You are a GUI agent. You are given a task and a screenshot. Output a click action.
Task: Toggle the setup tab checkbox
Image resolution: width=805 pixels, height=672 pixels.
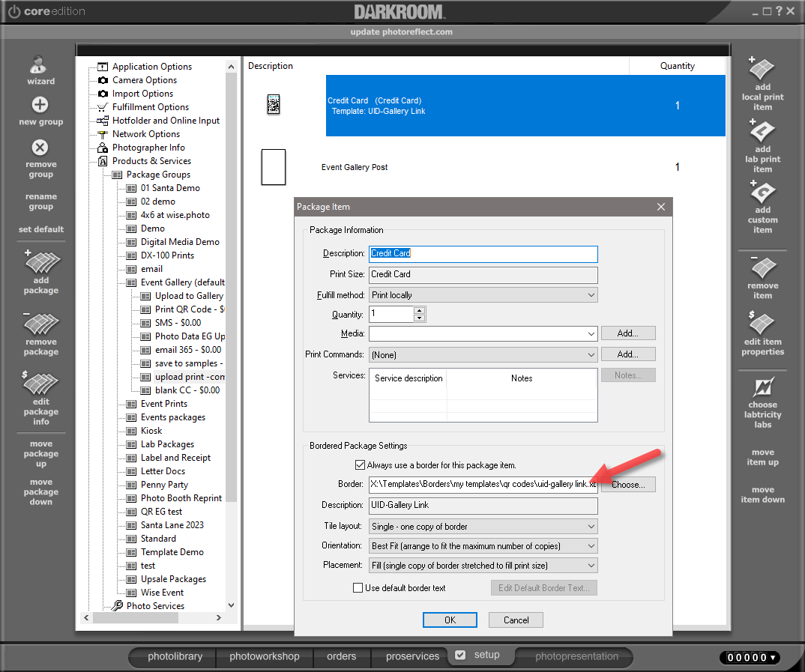pos(460,655)
